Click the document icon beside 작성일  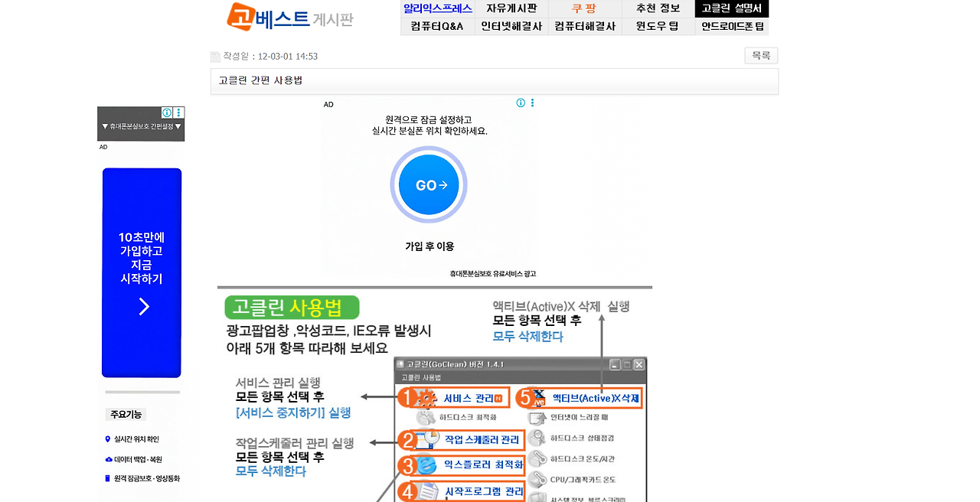click(x=215, y=57)
